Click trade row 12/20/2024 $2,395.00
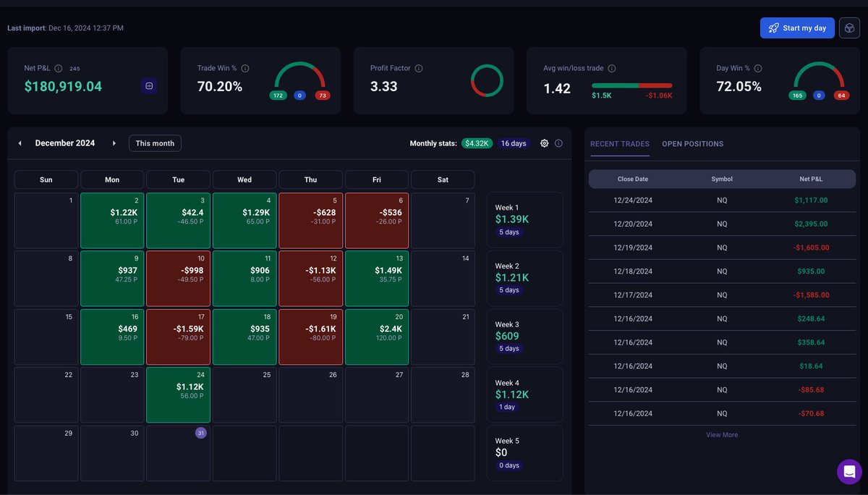This screenshot has height=495, width=868. (722, 224)
